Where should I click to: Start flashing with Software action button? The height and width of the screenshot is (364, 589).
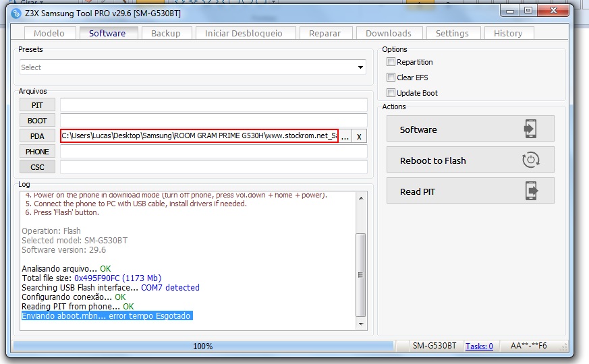(x=470, y=129)
